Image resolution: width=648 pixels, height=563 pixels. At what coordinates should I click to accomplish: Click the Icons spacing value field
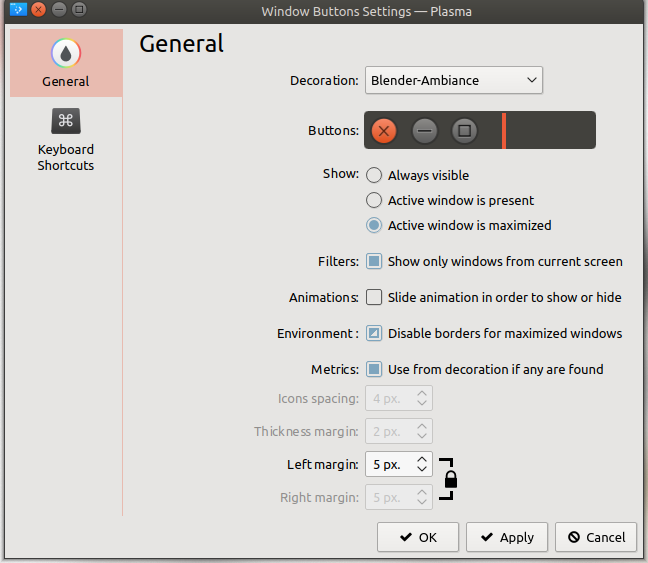(x=399, y=398)
